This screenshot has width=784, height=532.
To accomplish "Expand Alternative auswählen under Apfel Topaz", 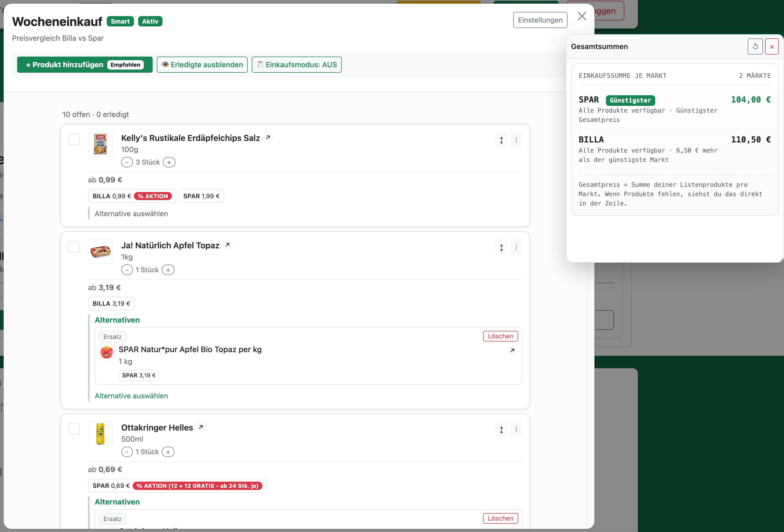I will (x=131, y=395).
